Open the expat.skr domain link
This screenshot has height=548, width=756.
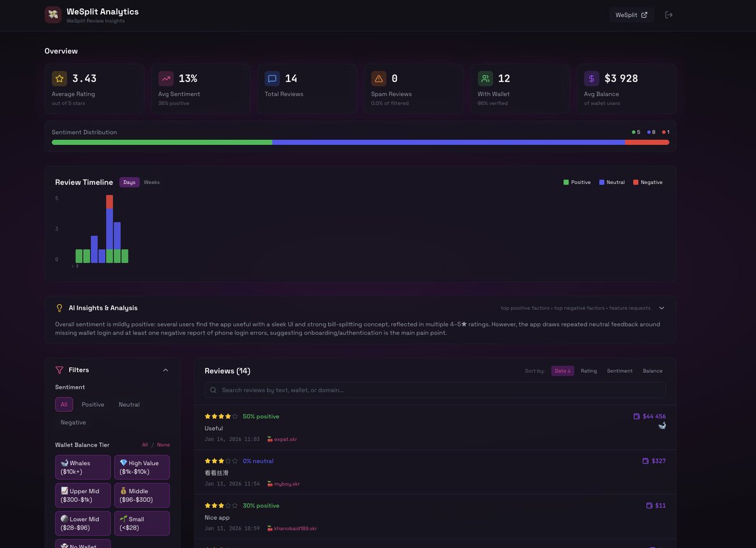pyautogui.click(x=282, y=439)
